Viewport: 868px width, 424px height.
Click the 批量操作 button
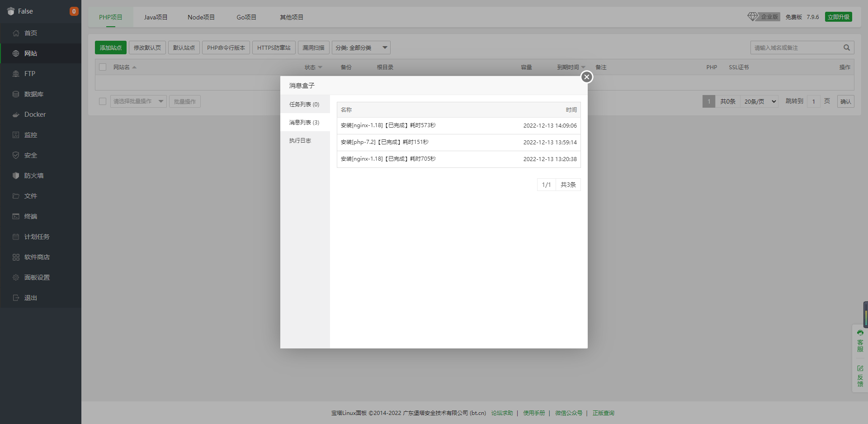point(185,101)
